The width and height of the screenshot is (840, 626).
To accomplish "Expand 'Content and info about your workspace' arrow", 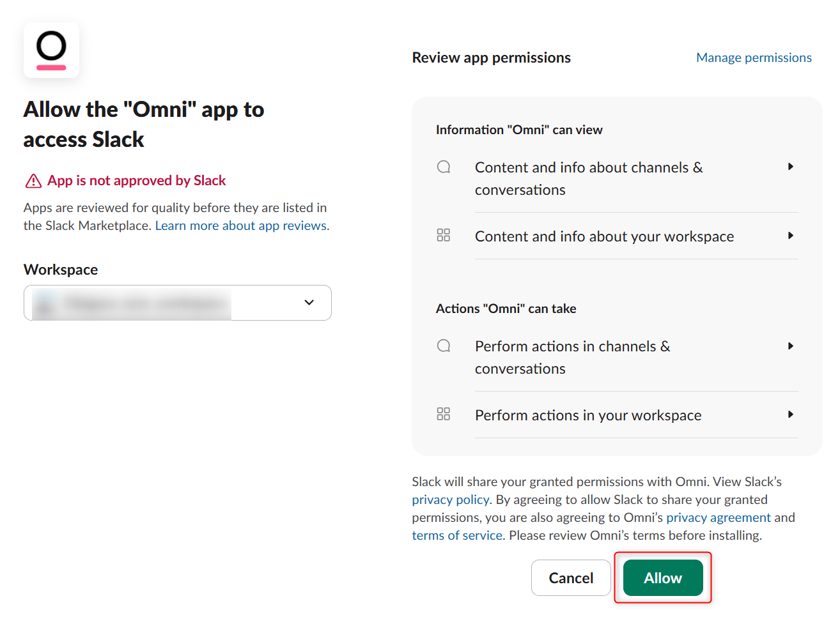I will (791, 236).
